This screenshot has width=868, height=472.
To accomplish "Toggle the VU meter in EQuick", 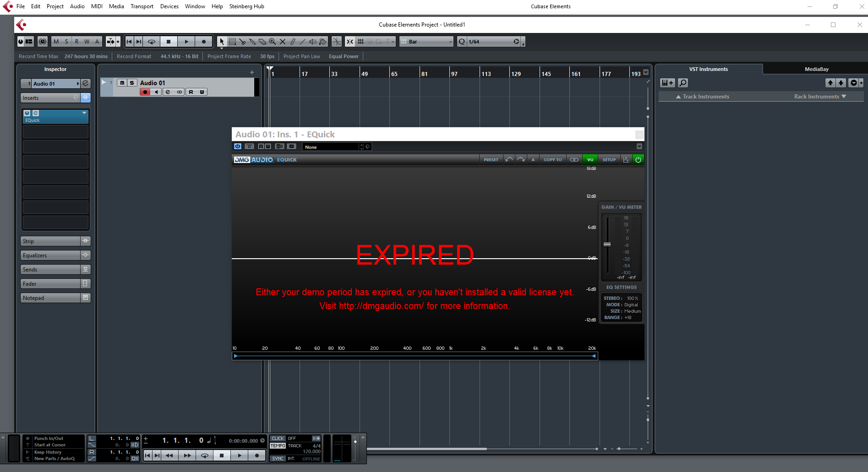I will 590,160.
